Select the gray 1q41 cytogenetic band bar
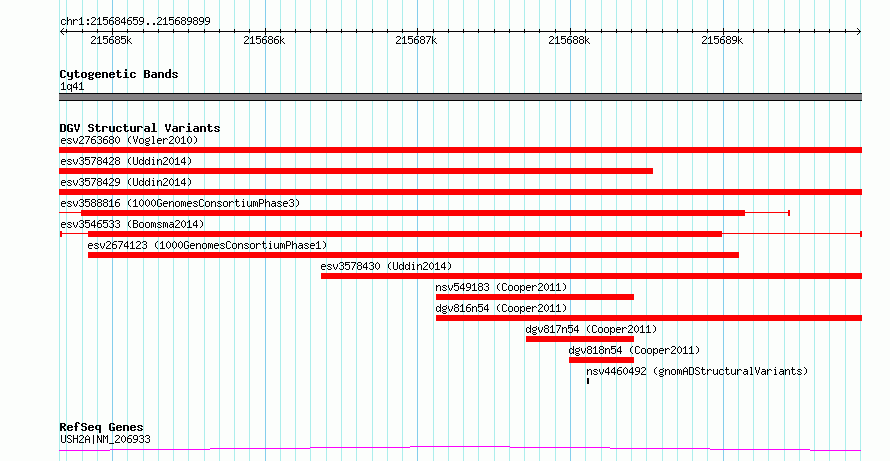Viewport: 890px width, 461px height. coord(460,97)
